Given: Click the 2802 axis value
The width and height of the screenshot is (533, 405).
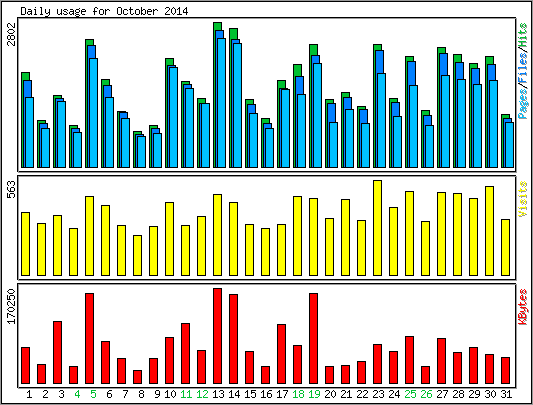Looking at the screenshot, I should point(12,34).
